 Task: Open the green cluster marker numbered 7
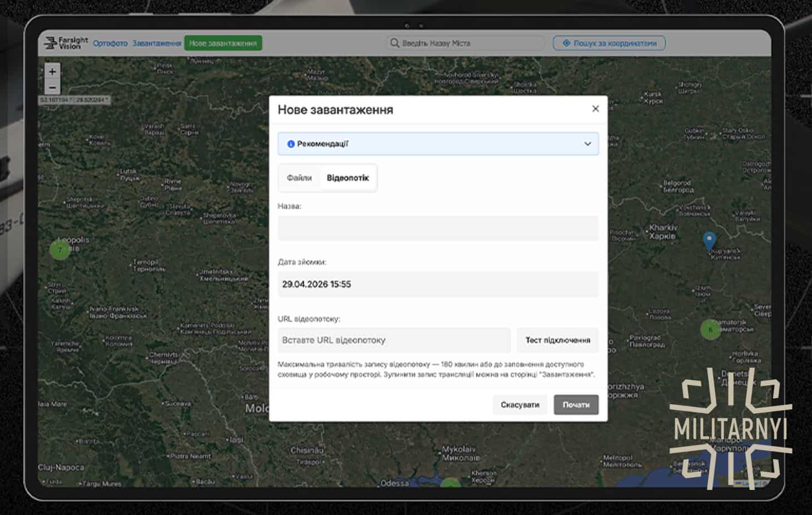(60, 250)
